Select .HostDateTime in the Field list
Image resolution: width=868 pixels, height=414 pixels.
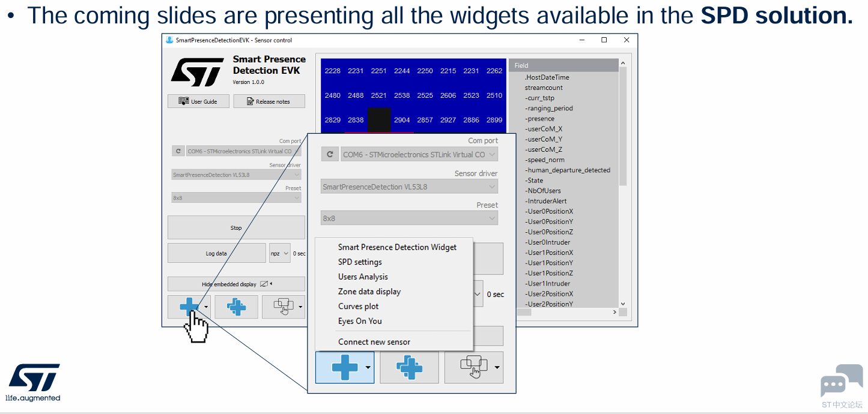coord(547,77)
